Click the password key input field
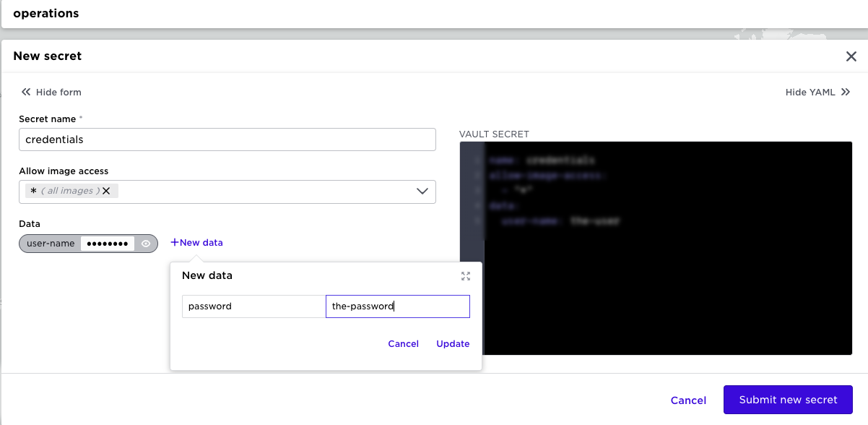 click(253, 306)
